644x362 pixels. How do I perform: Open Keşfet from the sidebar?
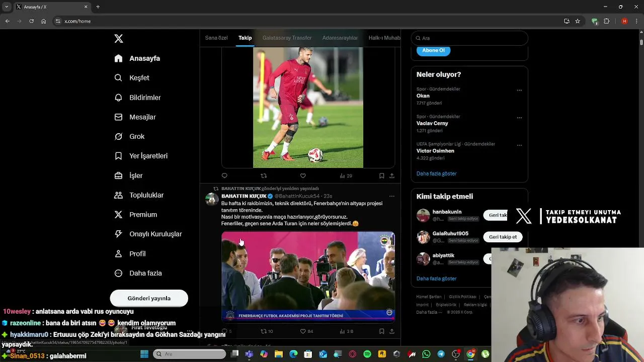[x=132, y=78]
